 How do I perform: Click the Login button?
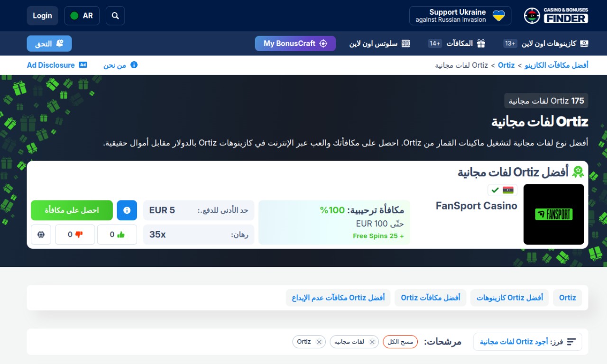pos(42,16)
